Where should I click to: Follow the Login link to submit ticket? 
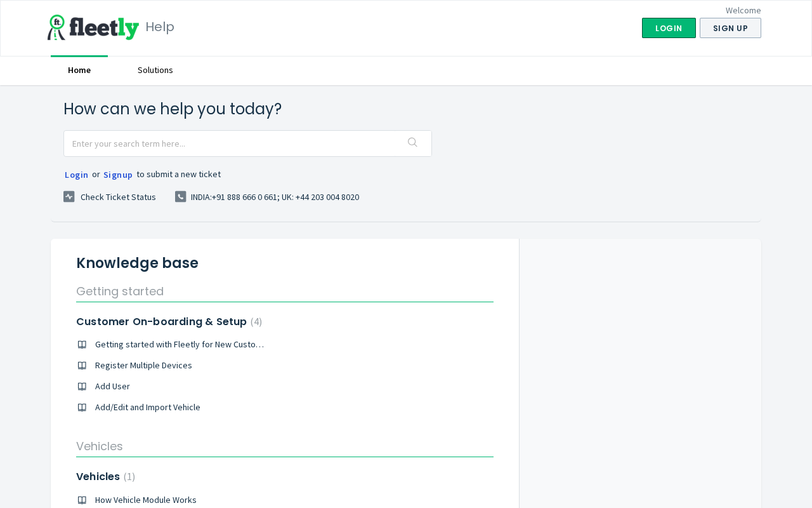(x=76, y=175)
